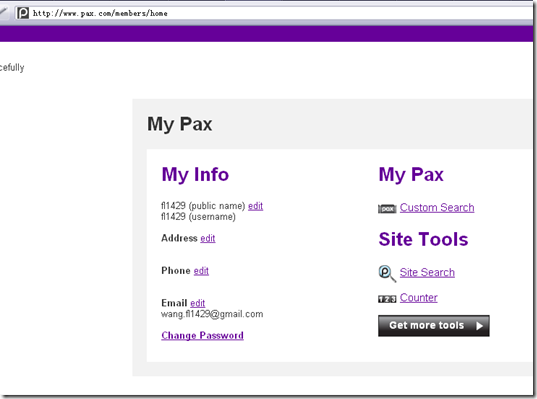
Task: Click the 123 counter icon
Action: (387, 299)
